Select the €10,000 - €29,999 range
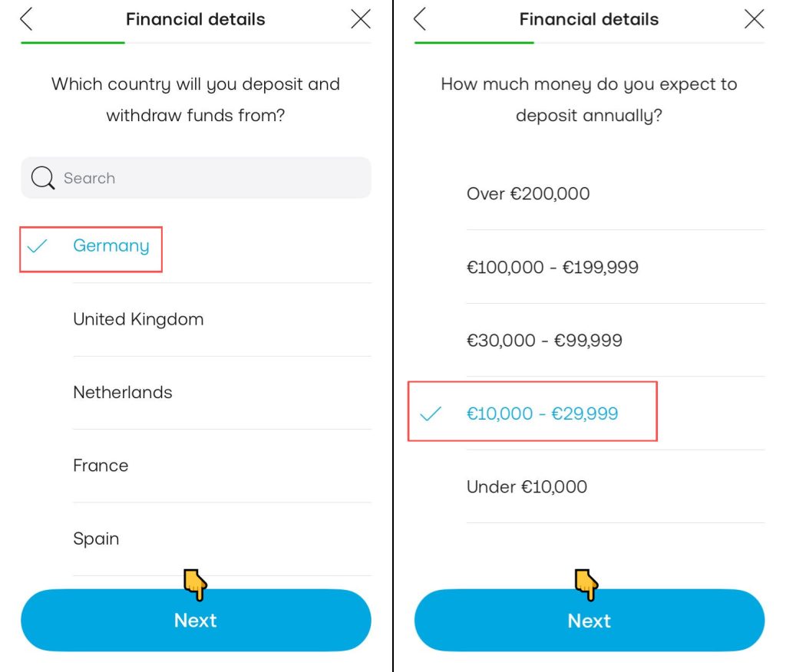Screen dimensions: 786x672 pos(542,414)
